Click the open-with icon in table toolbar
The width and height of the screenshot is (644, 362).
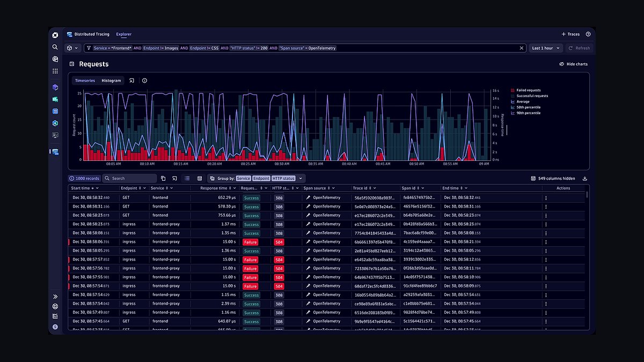click(x=175, y=178)
